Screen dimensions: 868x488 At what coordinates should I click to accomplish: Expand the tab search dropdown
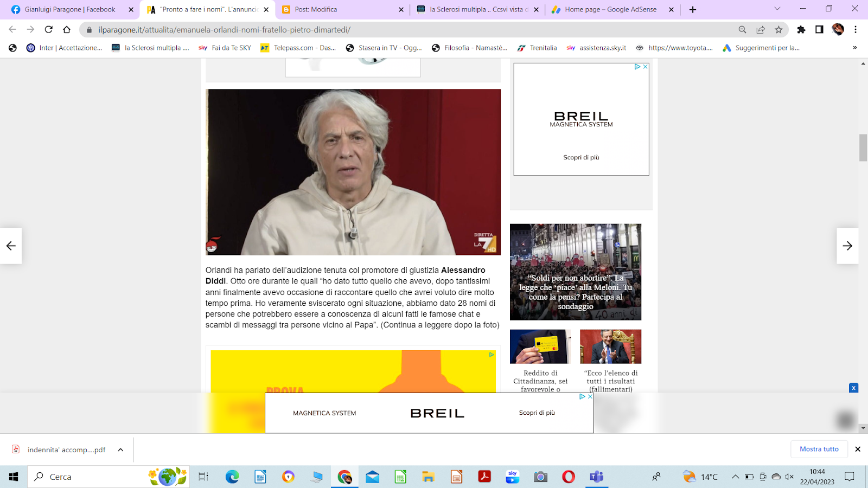click(777, 9)
